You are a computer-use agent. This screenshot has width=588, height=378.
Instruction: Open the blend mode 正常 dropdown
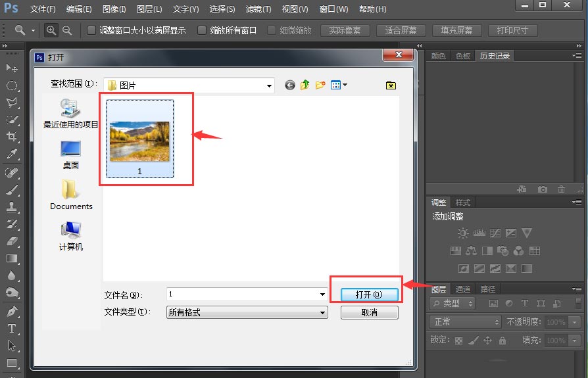pyautogui.click(x=465, y=322)
